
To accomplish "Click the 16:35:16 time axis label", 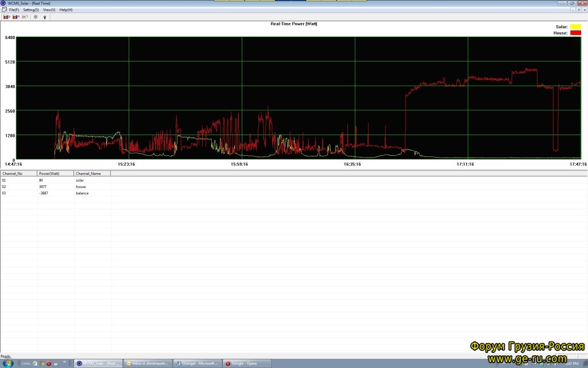I will pos(353,164).
